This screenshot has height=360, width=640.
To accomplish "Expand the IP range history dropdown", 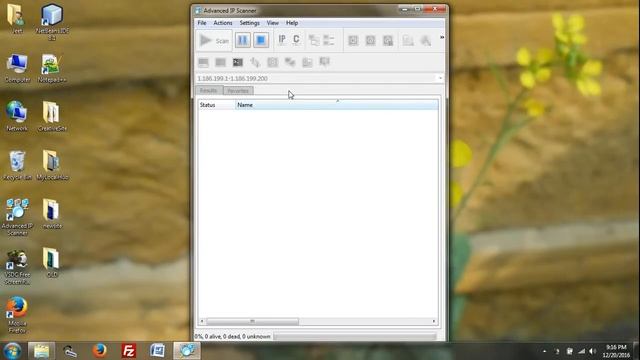I will 440,78.
